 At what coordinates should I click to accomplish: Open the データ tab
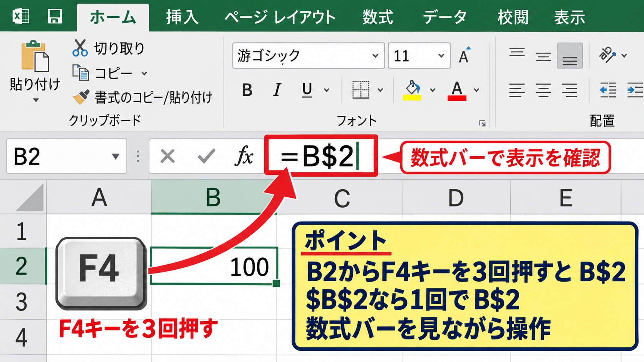[445, 17]
